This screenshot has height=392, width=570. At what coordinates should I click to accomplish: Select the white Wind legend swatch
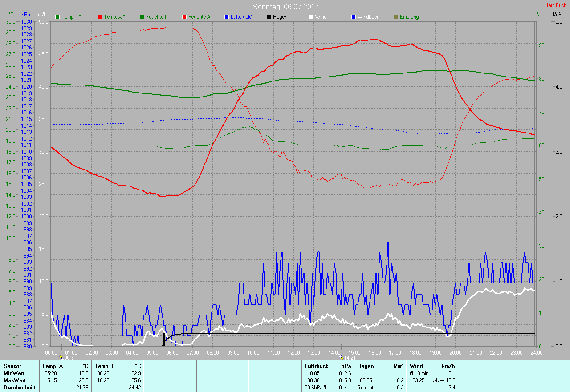[311, 17]
